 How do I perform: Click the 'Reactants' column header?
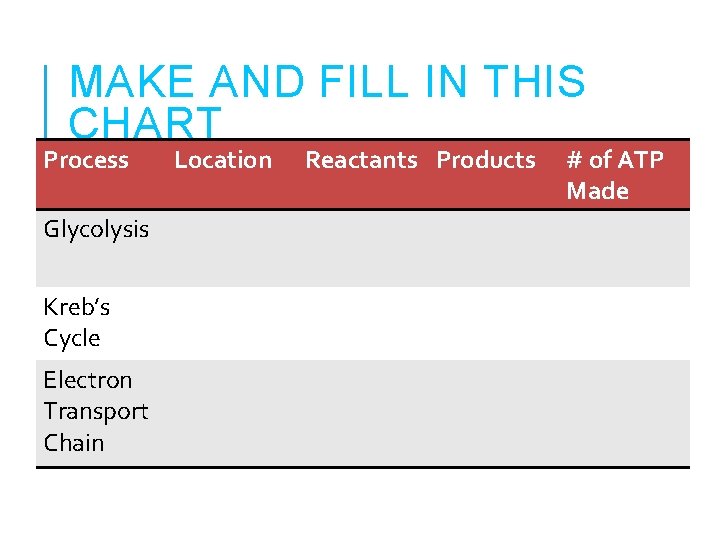pyautogui.click(x=361, y=160)
